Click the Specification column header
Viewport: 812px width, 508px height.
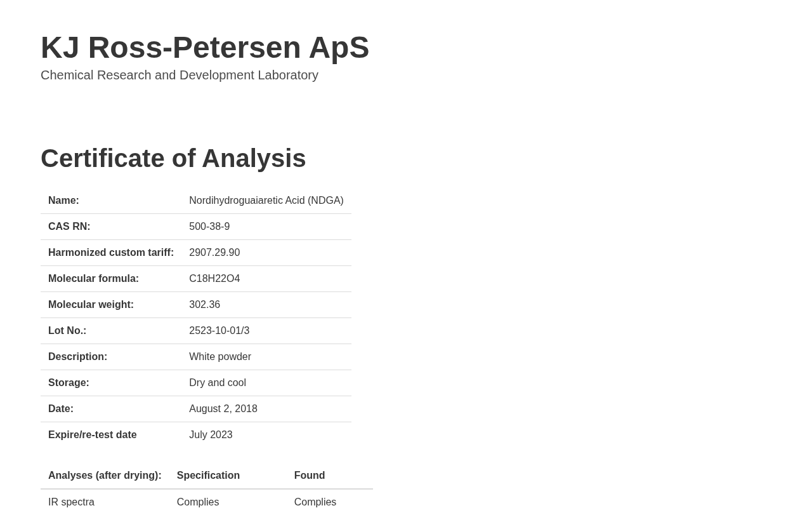pyautogui.click(x=208, y=476)
